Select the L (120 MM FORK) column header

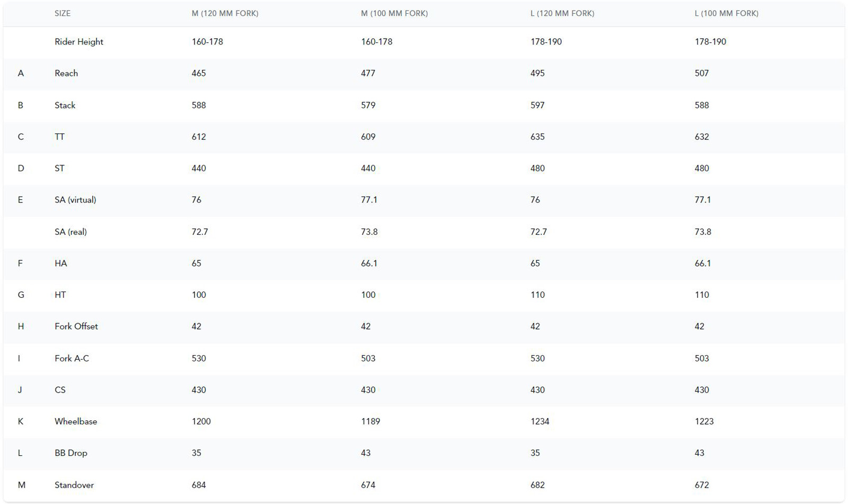[x=562, y=13]
